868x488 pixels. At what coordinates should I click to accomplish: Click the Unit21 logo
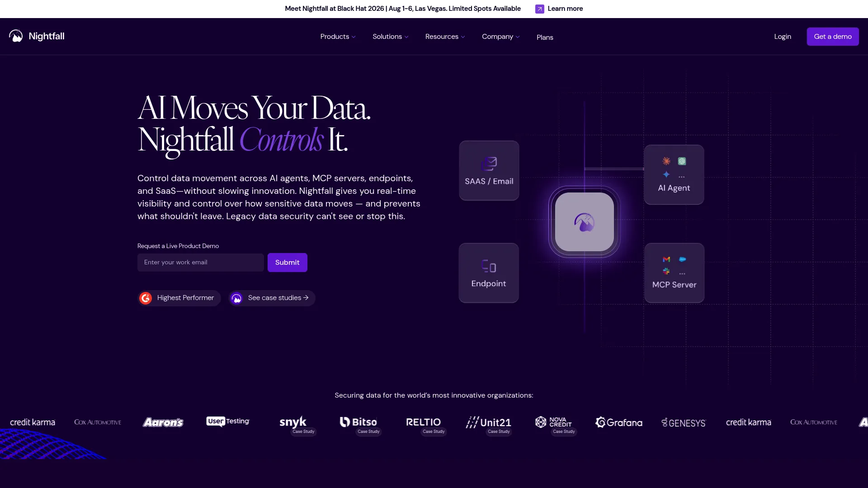pyautogui.click(x=488, y=422)
